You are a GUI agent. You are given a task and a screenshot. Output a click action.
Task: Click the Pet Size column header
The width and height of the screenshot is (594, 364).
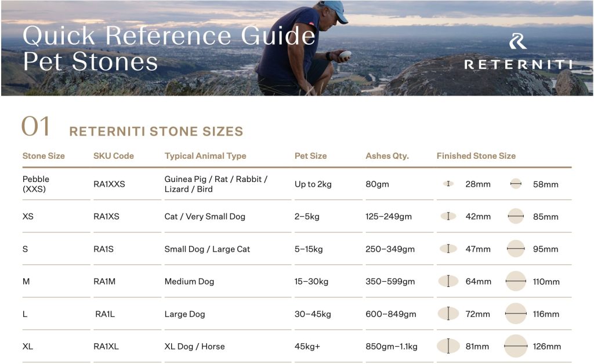click(311, 156)
